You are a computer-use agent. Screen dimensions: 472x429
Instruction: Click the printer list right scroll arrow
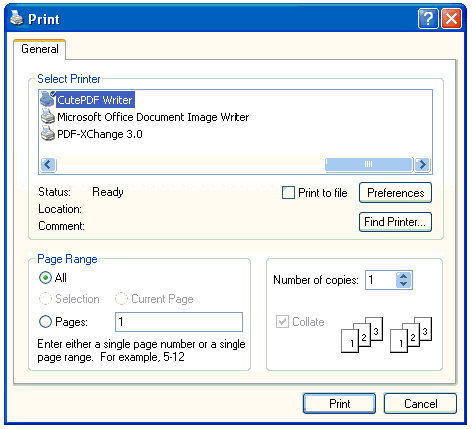click(x=422, y=164)
